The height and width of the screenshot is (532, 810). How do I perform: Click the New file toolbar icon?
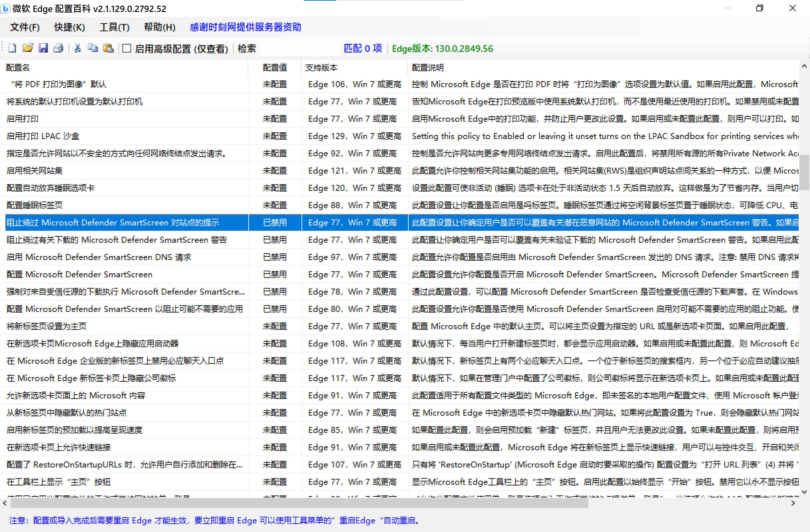(x=12, y=48)
